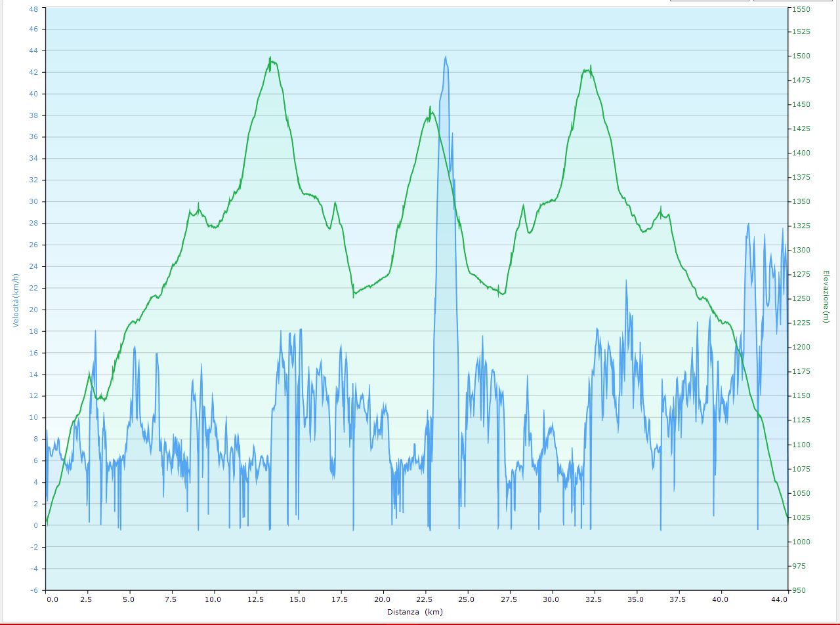Image resolution: width=840 pixels, height=625 pixels.
Task: Click the 950 elevation axis label
Action: click(800, 590)
